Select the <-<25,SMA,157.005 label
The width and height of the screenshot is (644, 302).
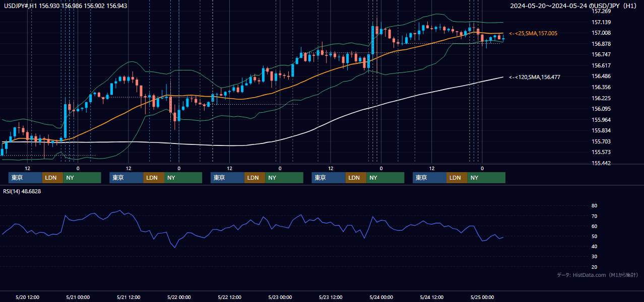(x=533, y=33)
